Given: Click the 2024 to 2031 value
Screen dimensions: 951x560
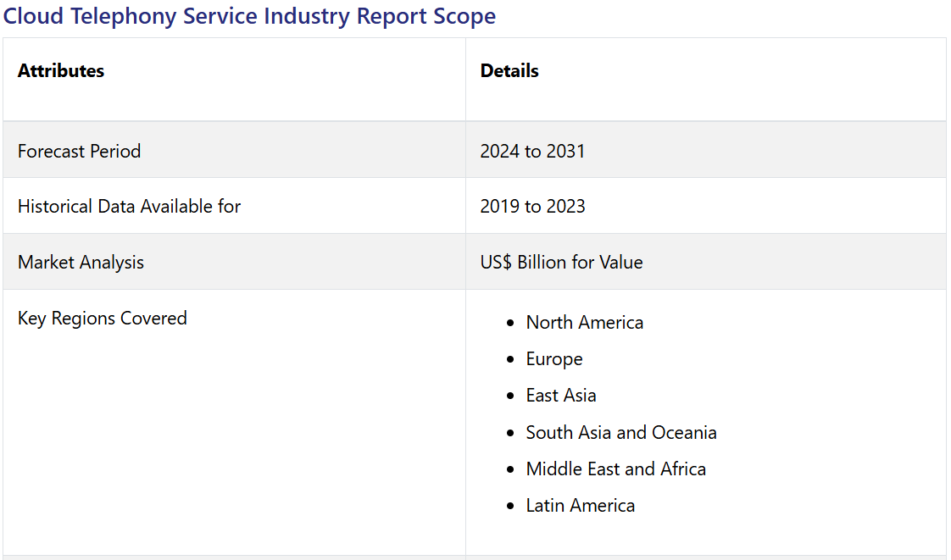Looking at the screenshot, I should (532, 151).
